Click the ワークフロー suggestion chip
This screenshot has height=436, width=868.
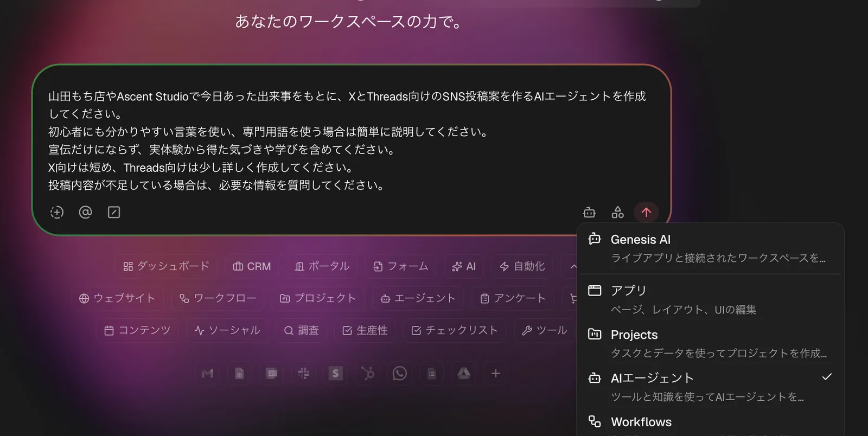218,298
